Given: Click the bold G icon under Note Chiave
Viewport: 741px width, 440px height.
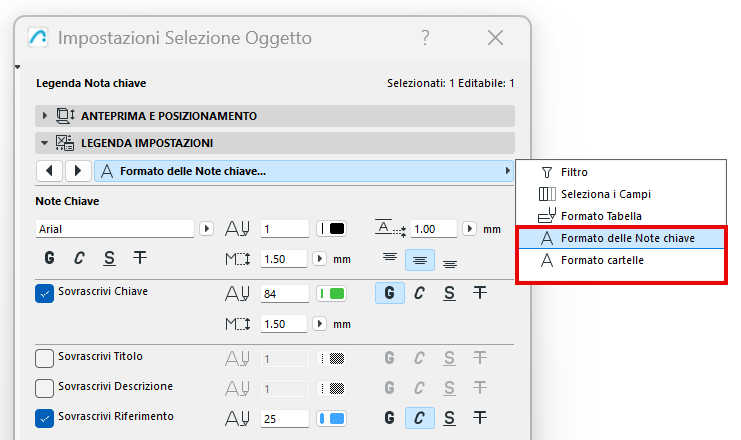Looking at the screenshot, I should [x=49, y=258].
